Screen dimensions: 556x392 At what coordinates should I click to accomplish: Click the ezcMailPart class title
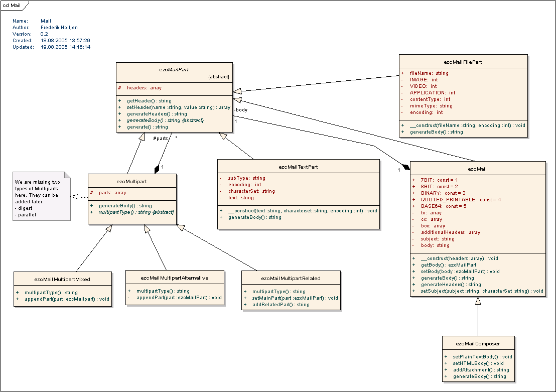point(173,69)
